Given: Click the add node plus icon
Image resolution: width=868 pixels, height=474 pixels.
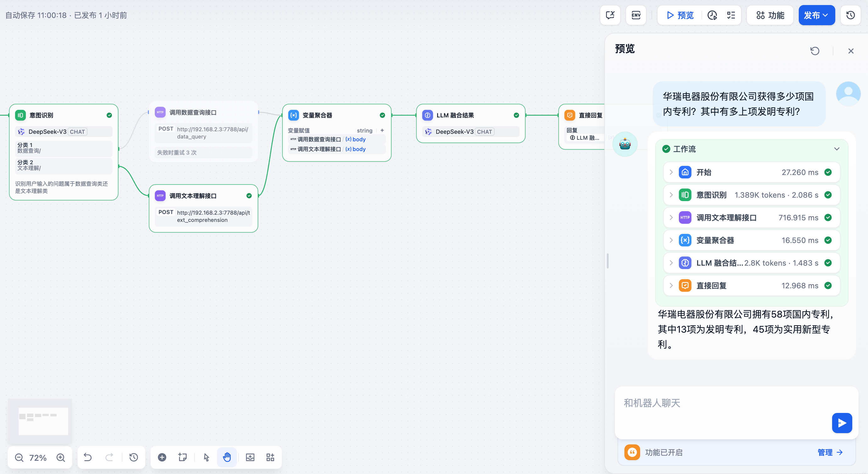Looking at the screenshot, I should [x=162, y=457].
